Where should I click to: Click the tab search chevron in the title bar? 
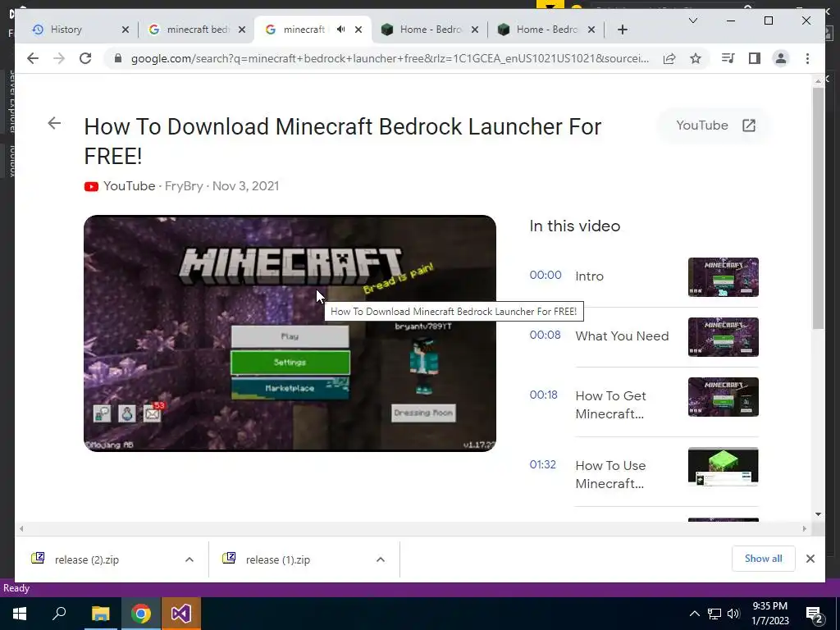click(x=692, y=21)
